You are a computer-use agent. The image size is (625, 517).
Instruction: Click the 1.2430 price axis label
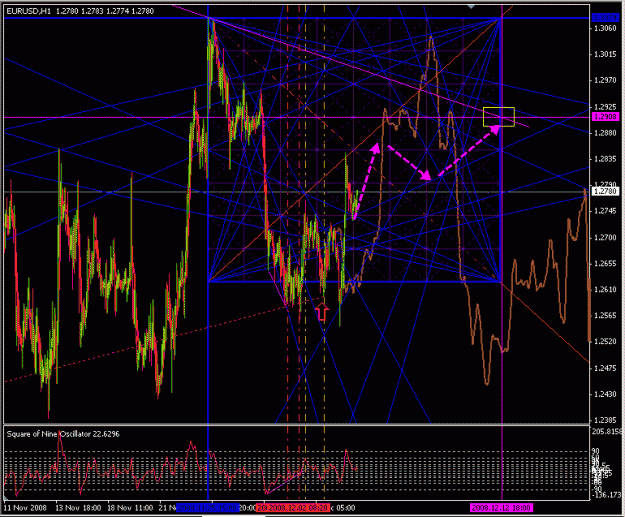605,394
